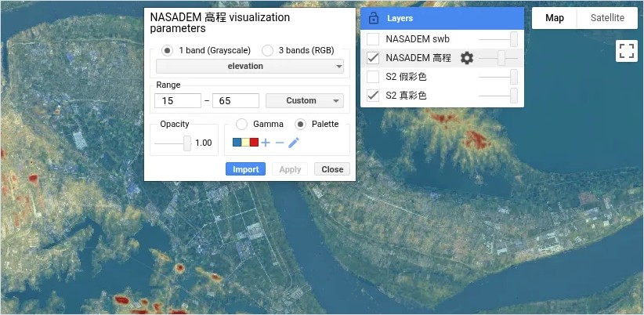
Task: Open the Custom range dropdown
Action: click(x=305, y=100)
